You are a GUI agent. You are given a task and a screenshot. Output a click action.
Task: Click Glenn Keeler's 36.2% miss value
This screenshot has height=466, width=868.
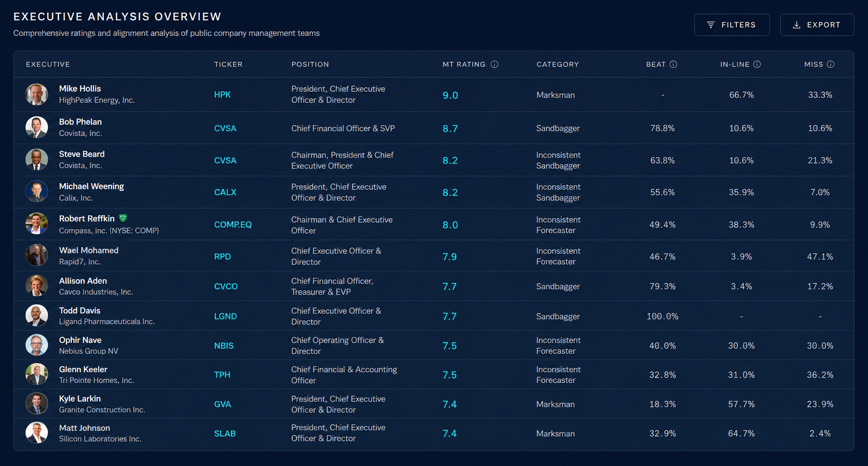click(x=820, y=375)
